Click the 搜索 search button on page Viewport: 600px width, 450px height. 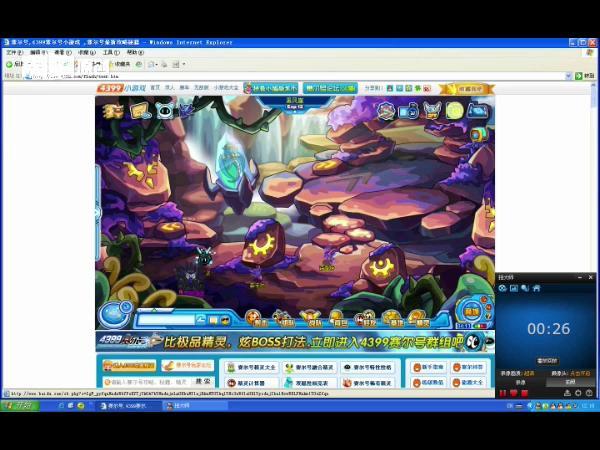click(203, 382)
